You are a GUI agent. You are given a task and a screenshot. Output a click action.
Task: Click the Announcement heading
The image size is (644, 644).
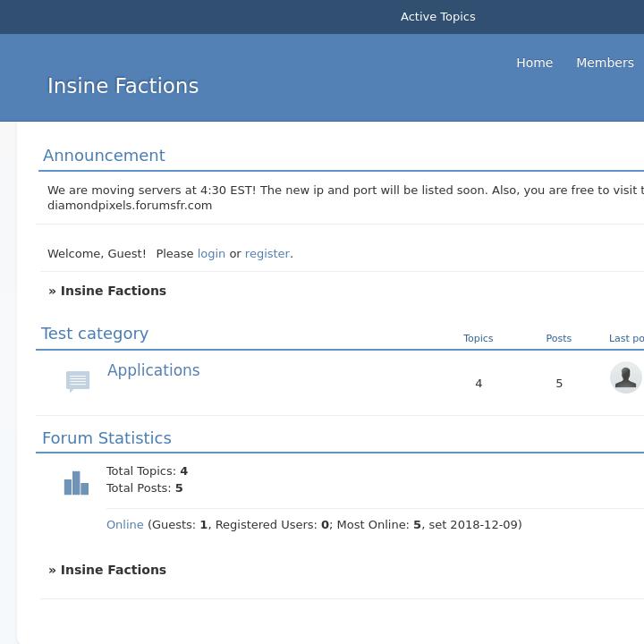click(104, 156)
